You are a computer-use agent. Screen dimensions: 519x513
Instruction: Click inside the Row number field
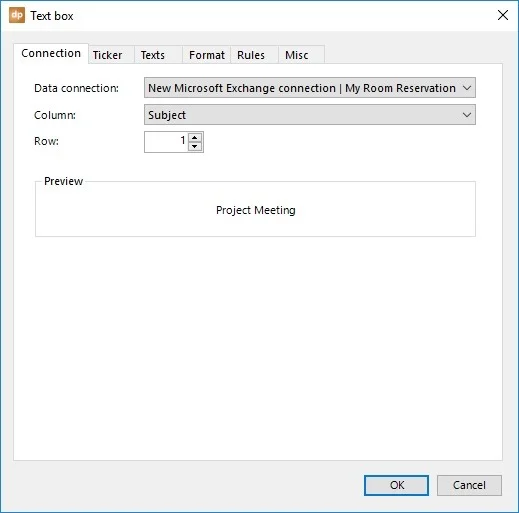point(166,142)
